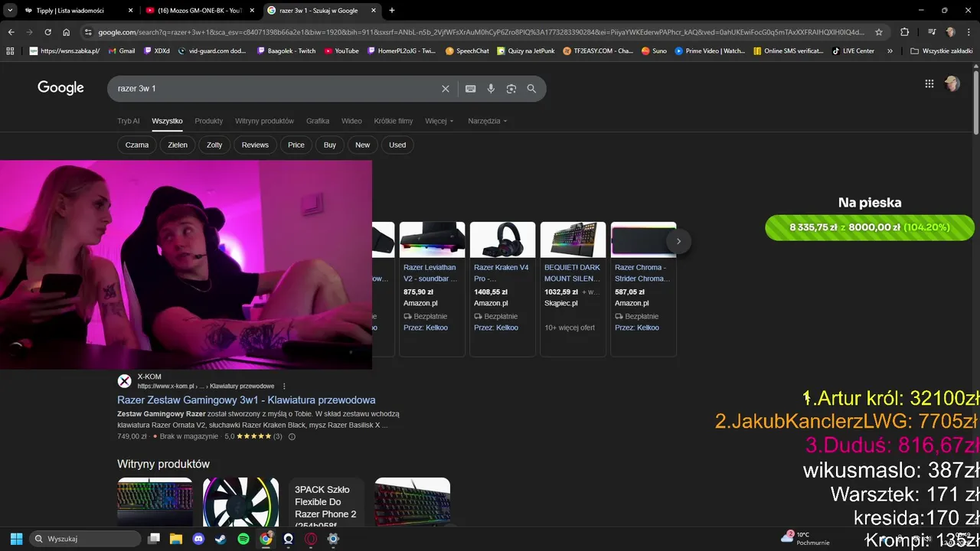Open Discord from taskbar

[198, 539]
